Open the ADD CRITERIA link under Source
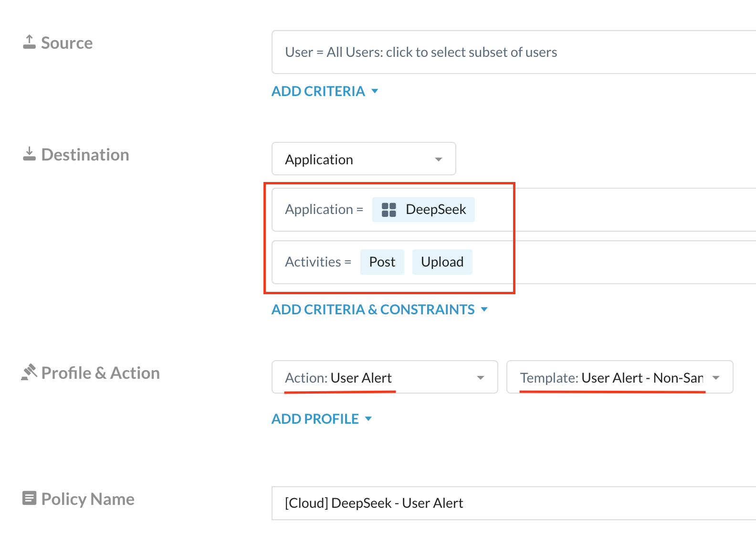This screenshot has width=756, height=535. click(x=318, y=91)
